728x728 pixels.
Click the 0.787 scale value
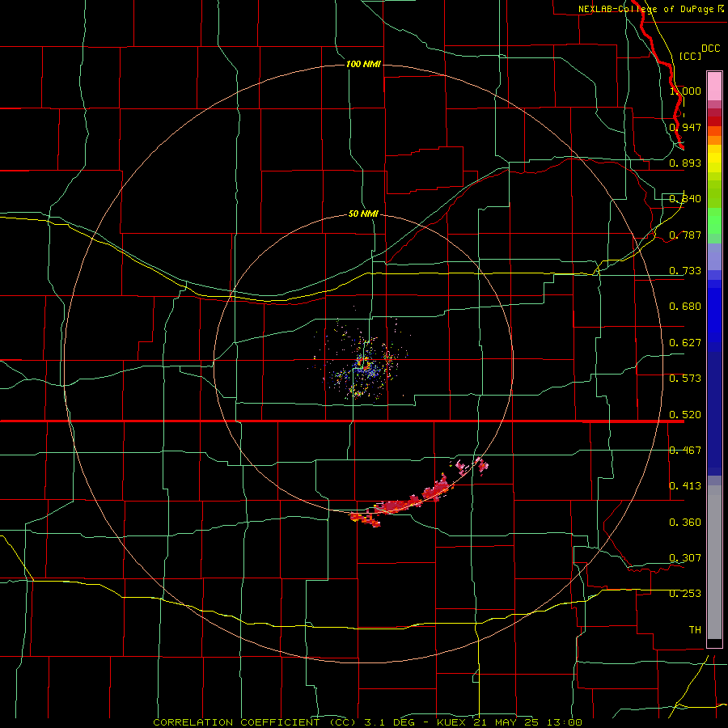coord(685,235)
